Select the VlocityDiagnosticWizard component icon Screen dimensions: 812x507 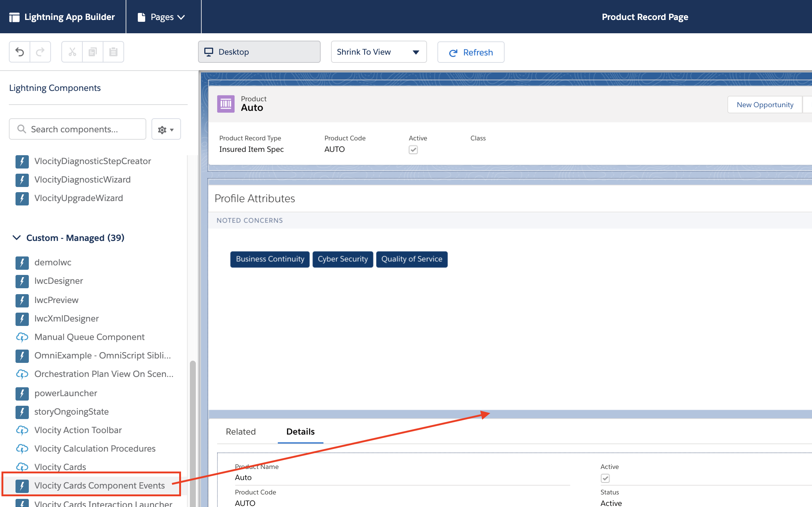pyautogui.click(x=22, y=180)
